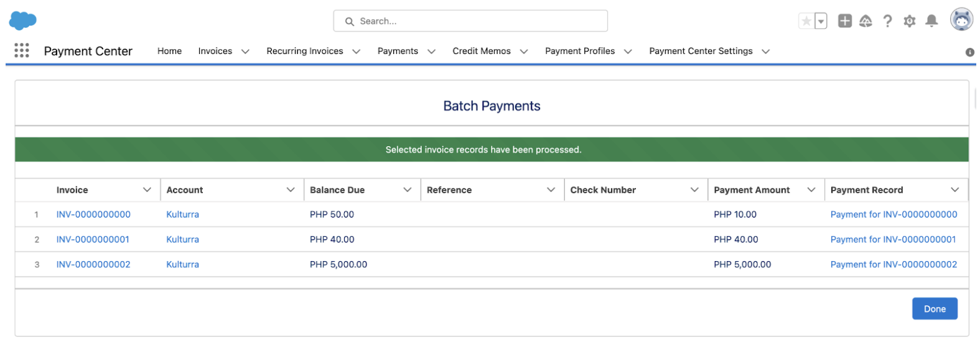Click the global Search input field
Viewport: 980px width, 350px height.
[470, 21]
